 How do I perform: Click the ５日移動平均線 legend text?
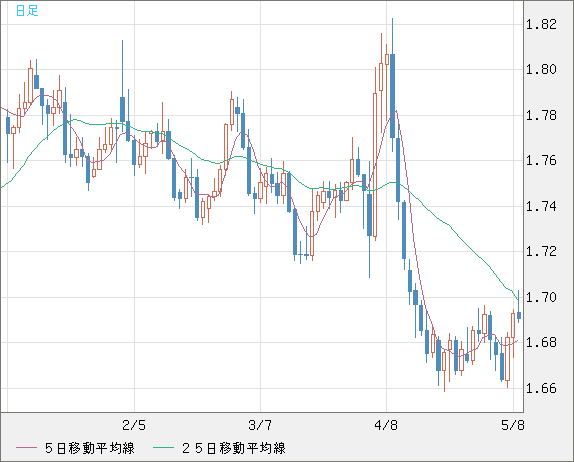(90, 448)
